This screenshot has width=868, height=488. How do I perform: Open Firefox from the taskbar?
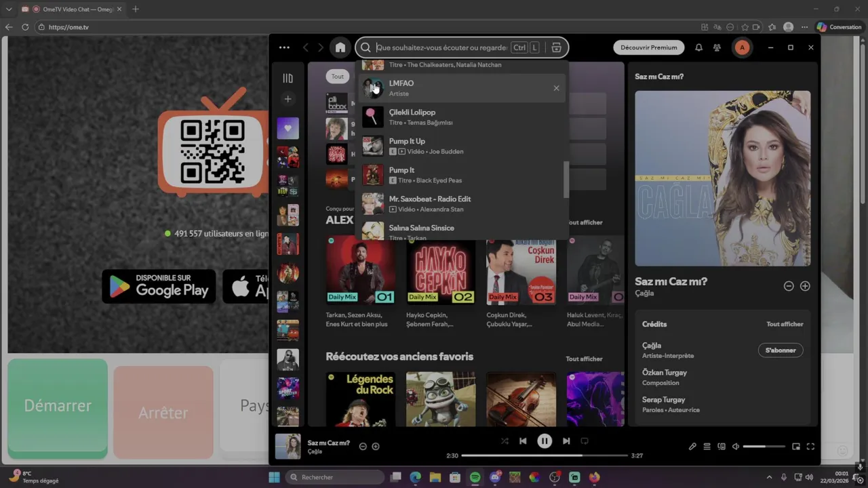coord(595,477)
